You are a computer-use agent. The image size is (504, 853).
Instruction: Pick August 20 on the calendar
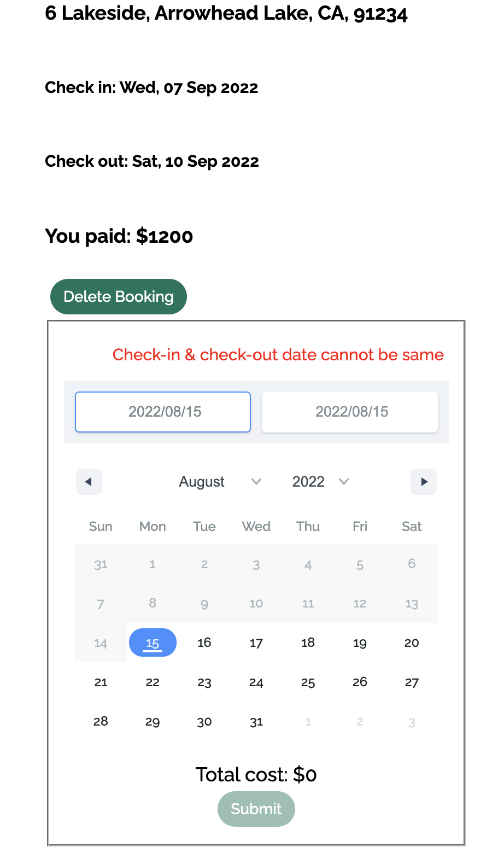coord(412,642)
